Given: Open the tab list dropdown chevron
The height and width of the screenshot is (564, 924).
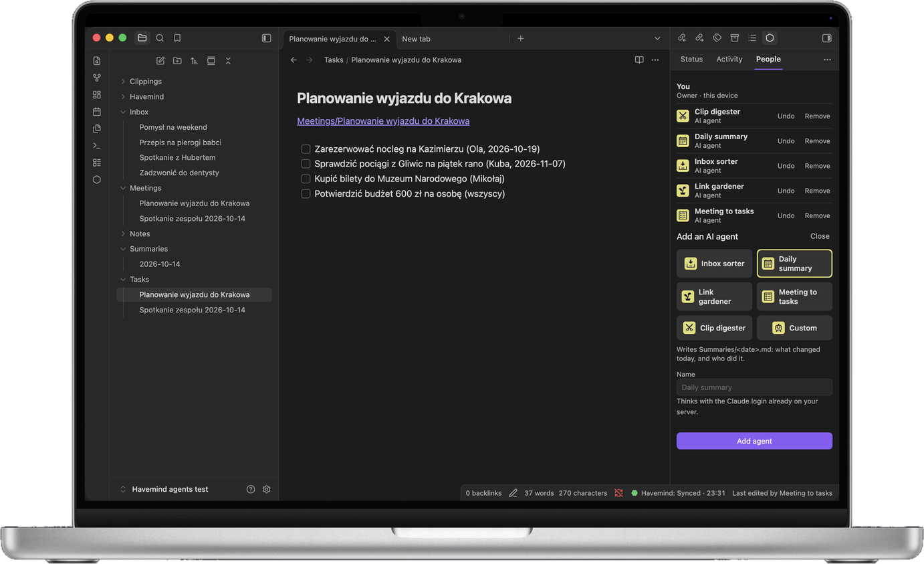Looking at the screenshot, I should (x=657, y=39).
